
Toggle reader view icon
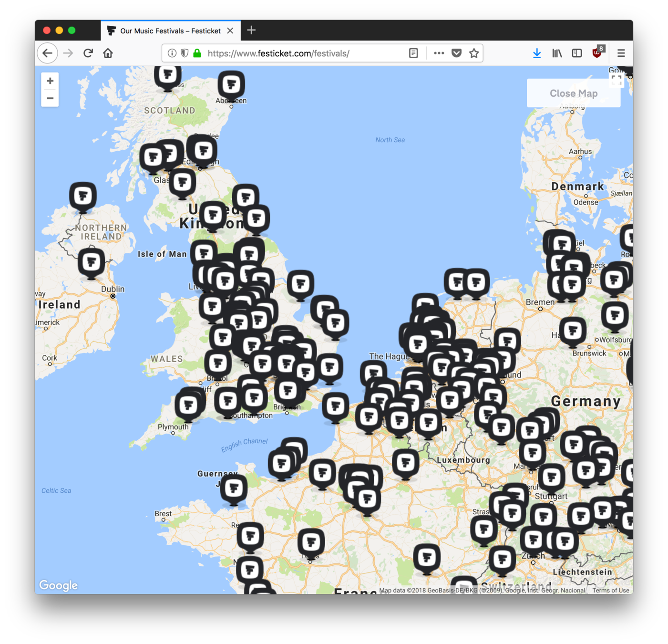click(413, 53)
